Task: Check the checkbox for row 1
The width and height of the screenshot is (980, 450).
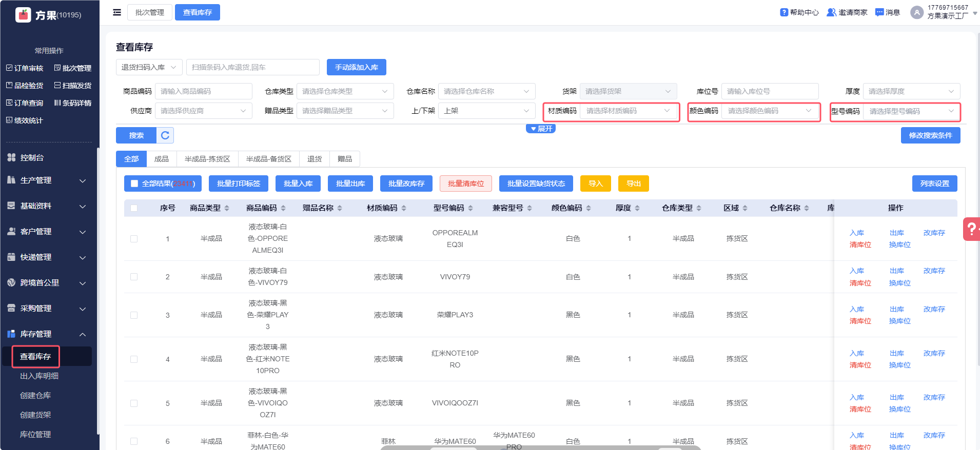Action: [134, 239]
